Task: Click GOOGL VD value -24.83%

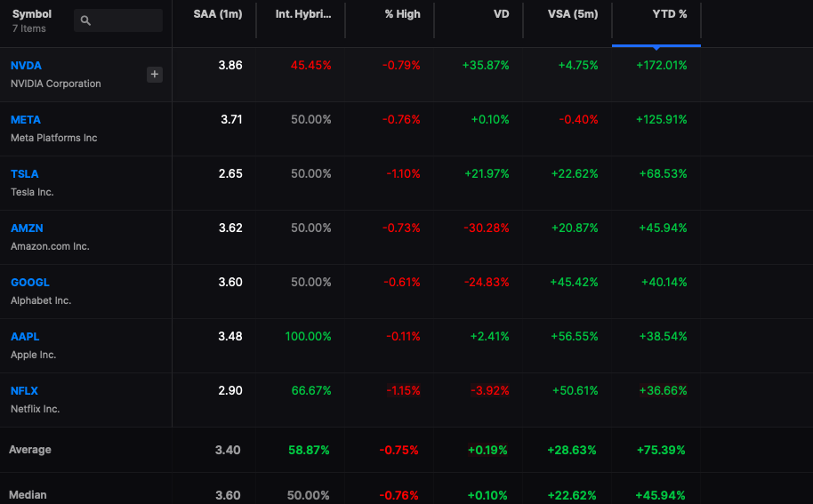Action: tap(487, 283)
